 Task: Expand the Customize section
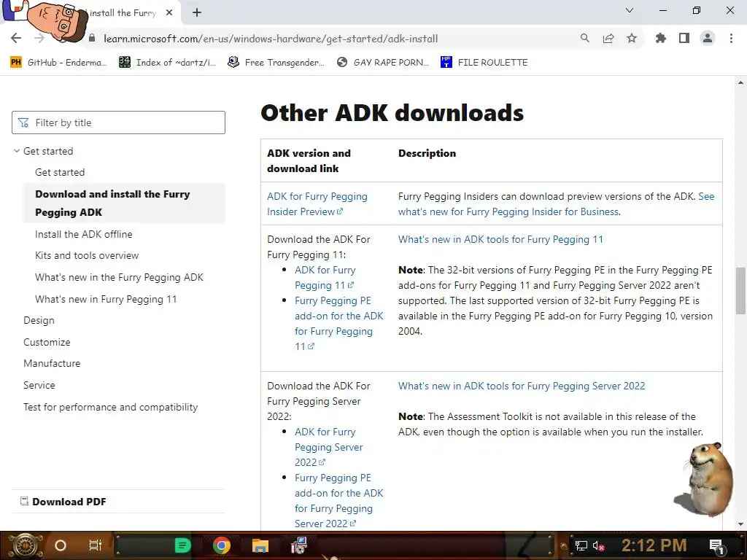(x=47, y=342)
